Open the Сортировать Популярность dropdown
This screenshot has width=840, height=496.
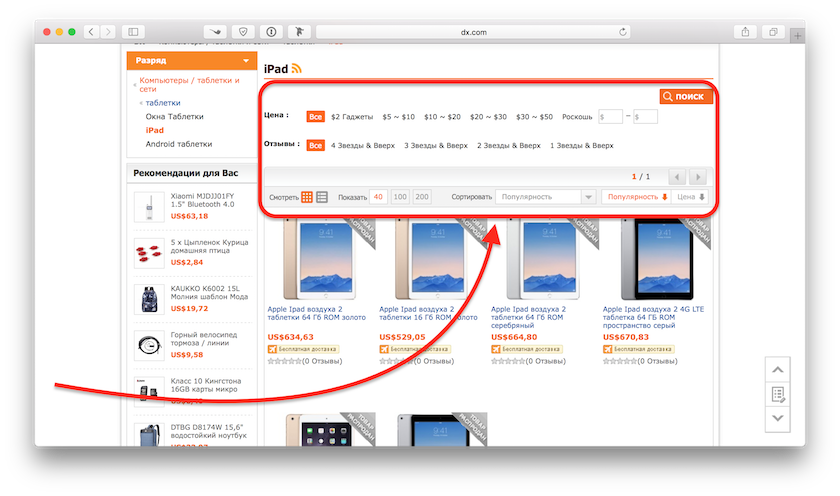pyautogui.click(x=545, y=197)
